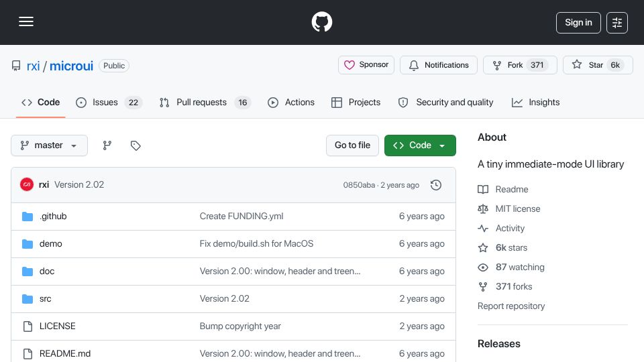The image size is (644, 362).
Task: Open the microui repository link
Action: (72, 66)
